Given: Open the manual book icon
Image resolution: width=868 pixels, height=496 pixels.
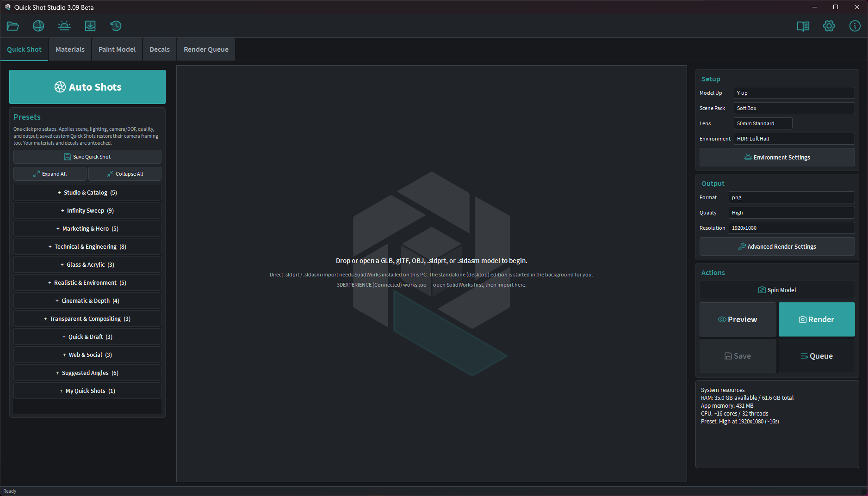Looking at the screenshot, I should coord(803,26).
